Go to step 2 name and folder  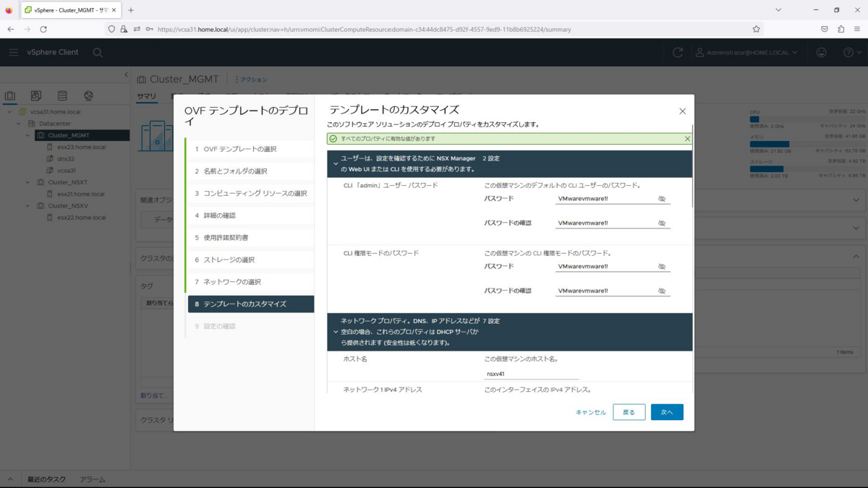pyautogui.click(x=250, y=171)
